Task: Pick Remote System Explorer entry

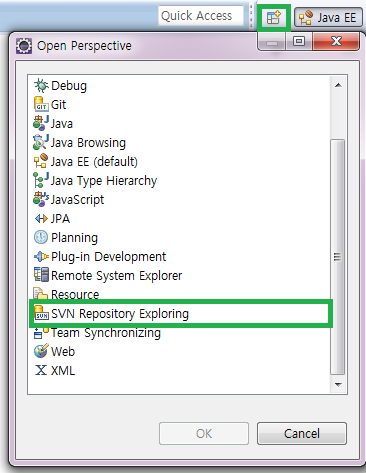Action: pyautogui.click(x=117, y=276)
